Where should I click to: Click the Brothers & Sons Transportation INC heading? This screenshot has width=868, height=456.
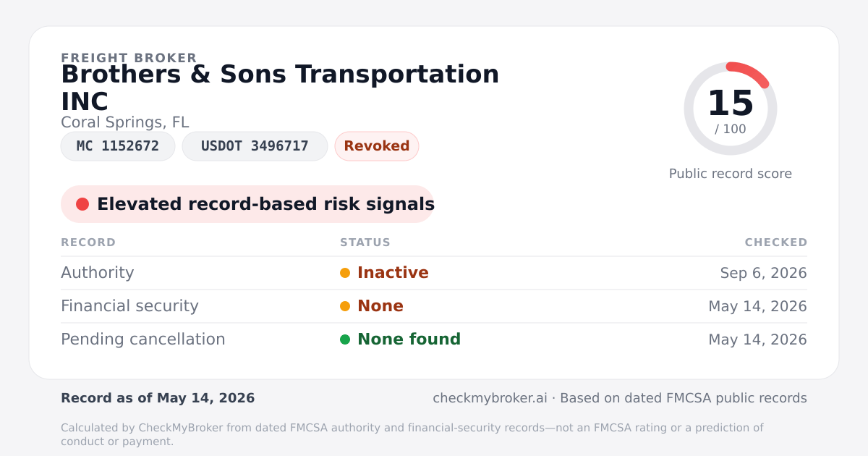(280, 88)
